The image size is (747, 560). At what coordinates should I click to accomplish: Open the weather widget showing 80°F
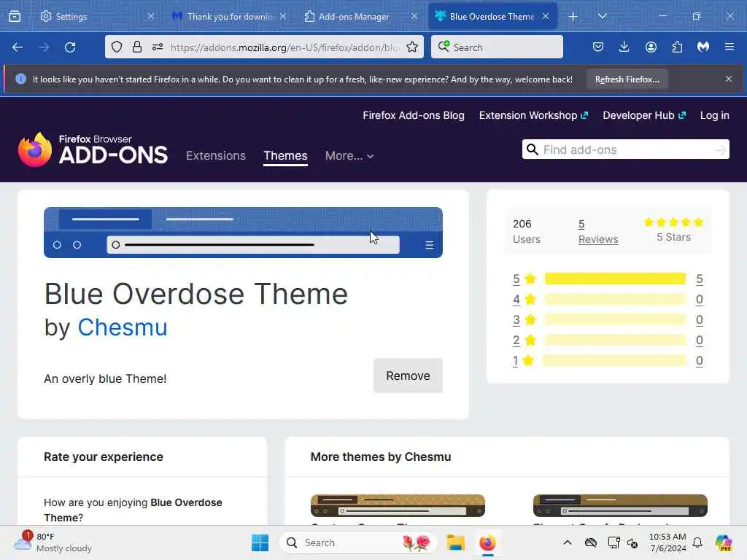point(53,542)
